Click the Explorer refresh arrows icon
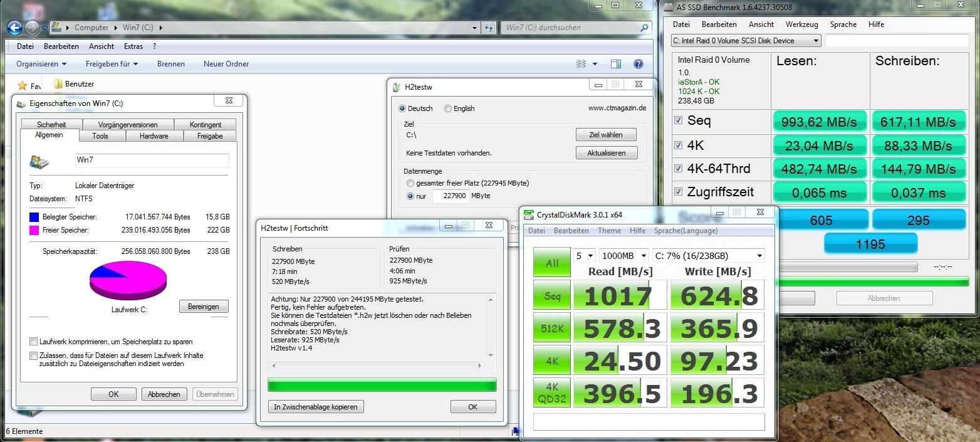This screenshot has height=442, width=980. (489, 28)
